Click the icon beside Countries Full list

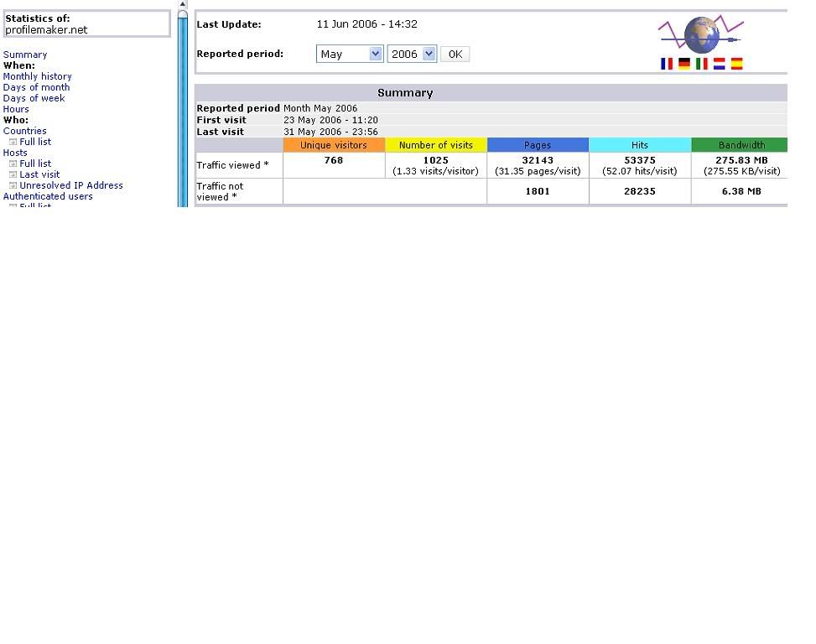tap(13, 142)
